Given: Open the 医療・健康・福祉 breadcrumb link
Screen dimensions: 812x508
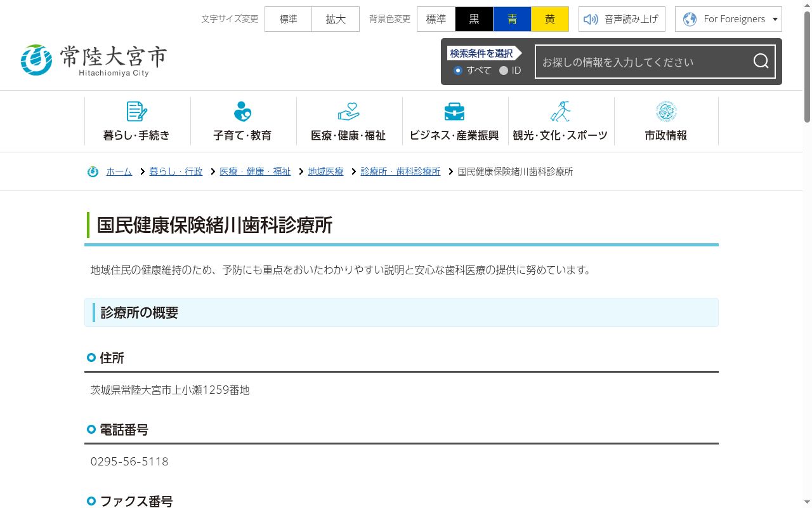Looking at the screenshot, I should (x=255, y=171).
